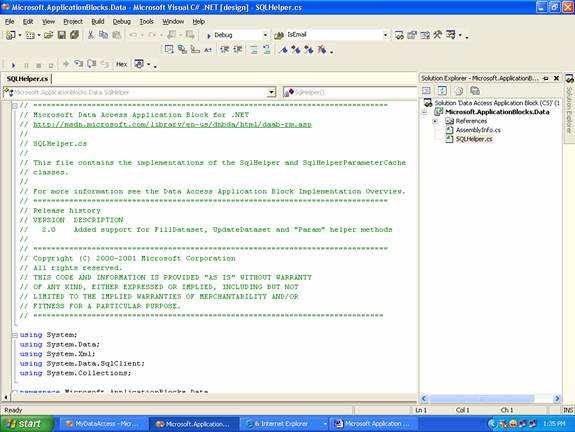Expand the References node in Solution Explorer
Screen dimensions: 575x432
[435, 121]
